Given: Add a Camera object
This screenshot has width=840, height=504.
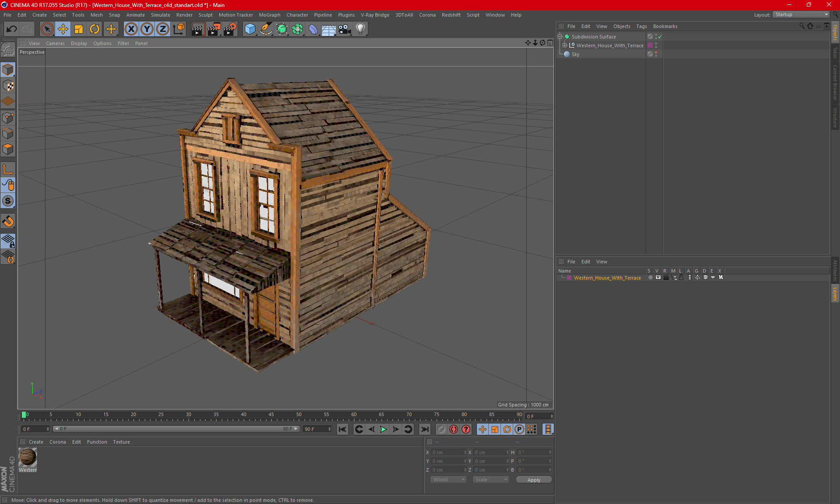Looking at the screenshot, I should 344,29.
